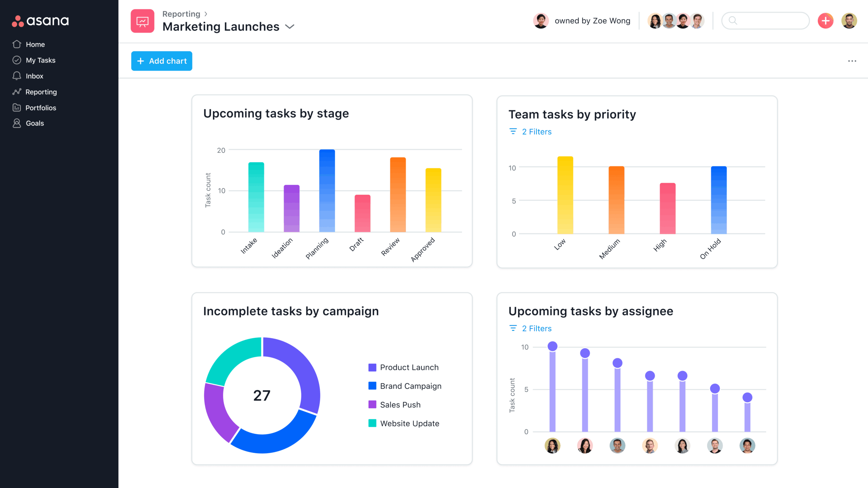Click the pink Marketing Launches dashboard icon
868x488 pixels.
tap(142, 21)
